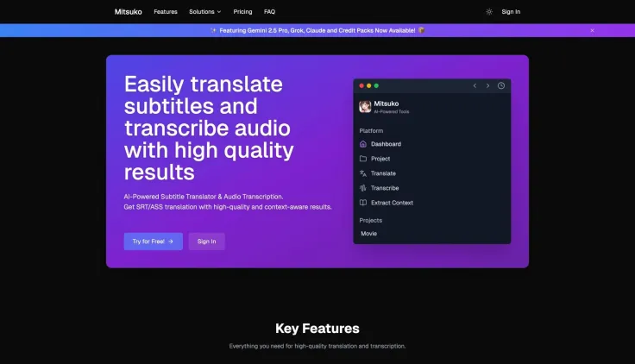Toggle the light/dark theme sun icon

(x=489, y=12)
